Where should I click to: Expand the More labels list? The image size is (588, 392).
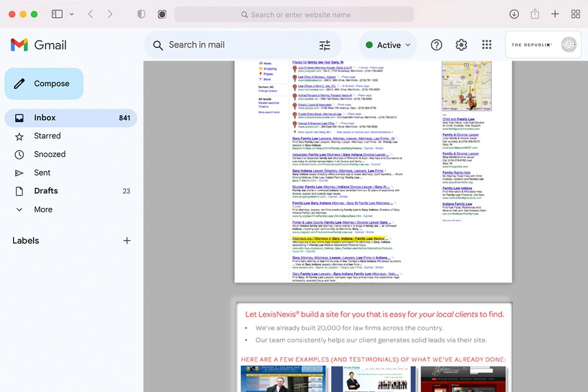(43, 209)
